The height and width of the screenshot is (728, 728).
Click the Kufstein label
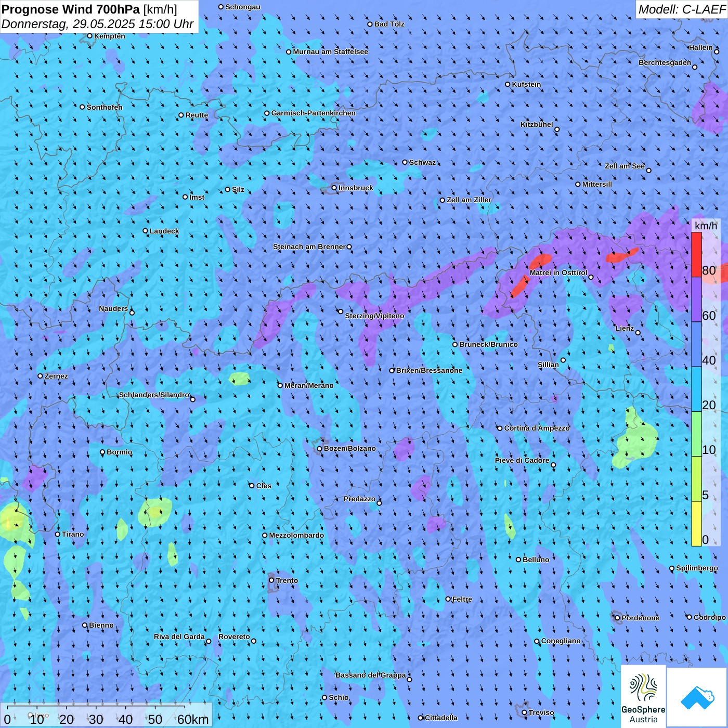point(527,84)
